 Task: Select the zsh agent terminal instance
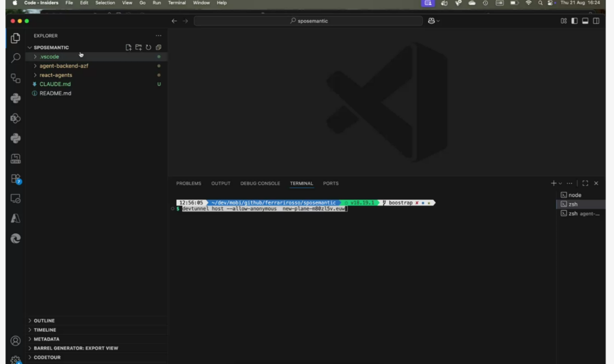pos(580,213)
